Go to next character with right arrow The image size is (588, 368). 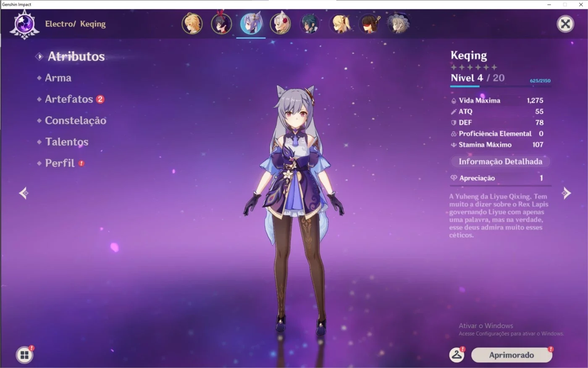click(x=567, y=193)
